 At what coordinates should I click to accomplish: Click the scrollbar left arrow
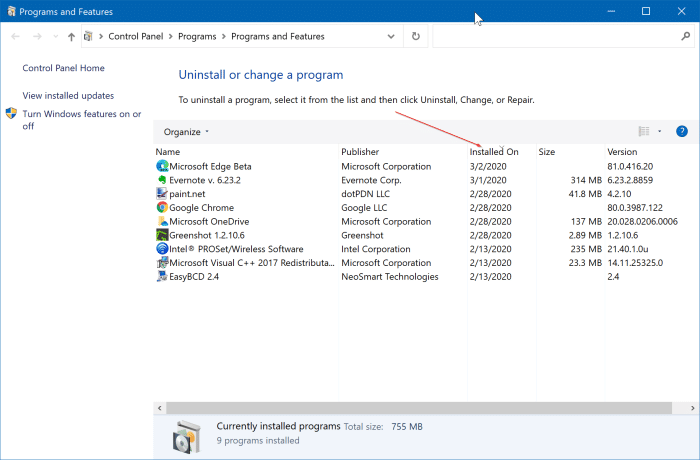coord(160,408)
